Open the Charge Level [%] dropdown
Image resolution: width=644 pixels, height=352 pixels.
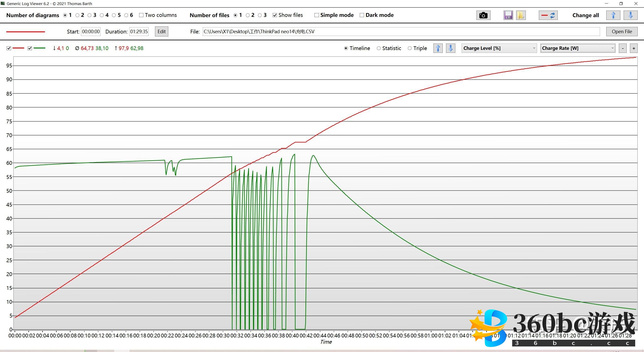click(x=499, y=48)
